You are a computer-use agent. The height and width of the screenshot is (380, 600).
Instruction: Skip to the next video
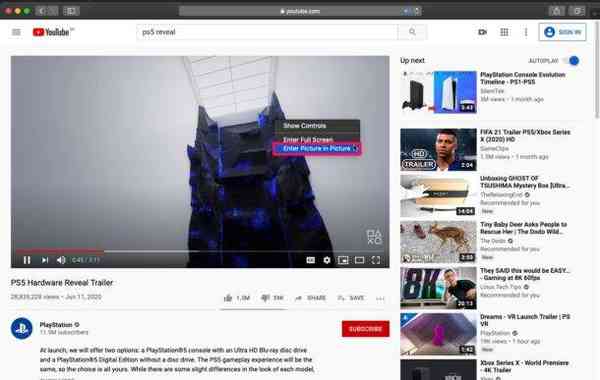coord(45,260)
